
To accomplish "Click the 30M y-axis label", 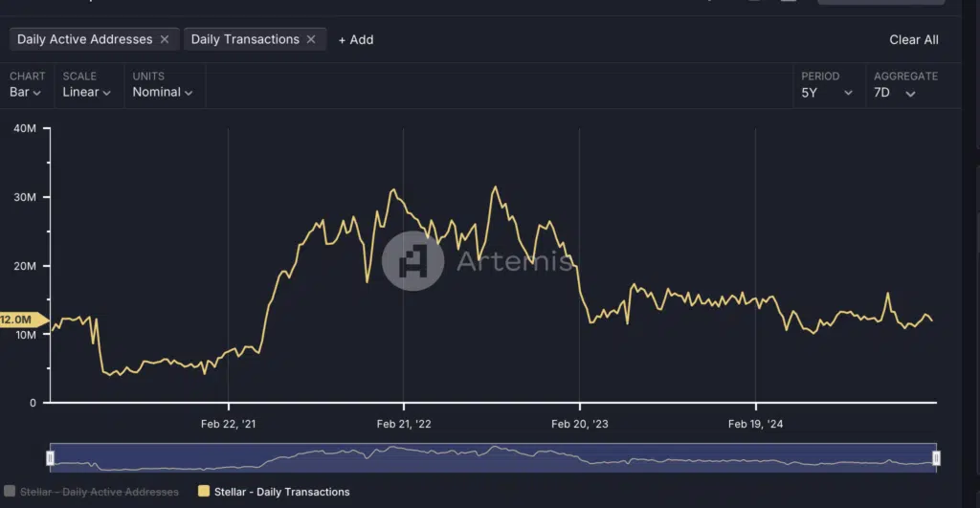I will click(x=25, y=197).
